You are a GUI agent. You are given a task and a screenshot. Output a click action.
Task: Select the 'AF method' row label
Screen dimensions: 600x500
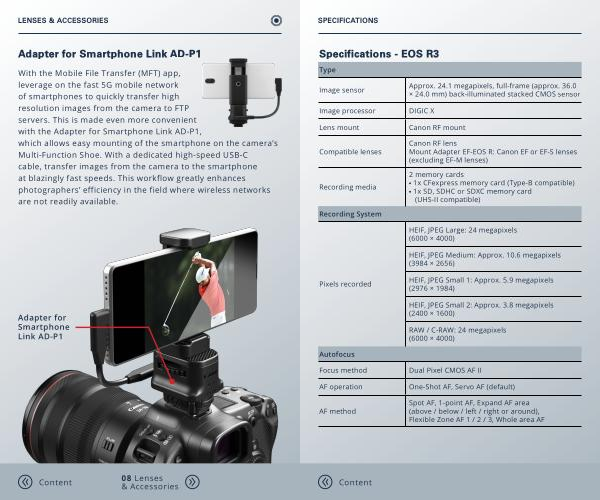[x=338, y=412]
